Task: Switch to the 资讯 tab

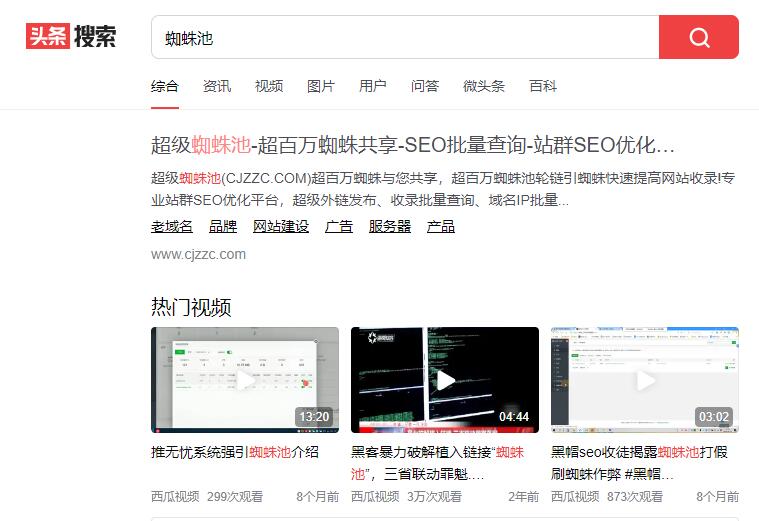Action: tap(217, 86)
